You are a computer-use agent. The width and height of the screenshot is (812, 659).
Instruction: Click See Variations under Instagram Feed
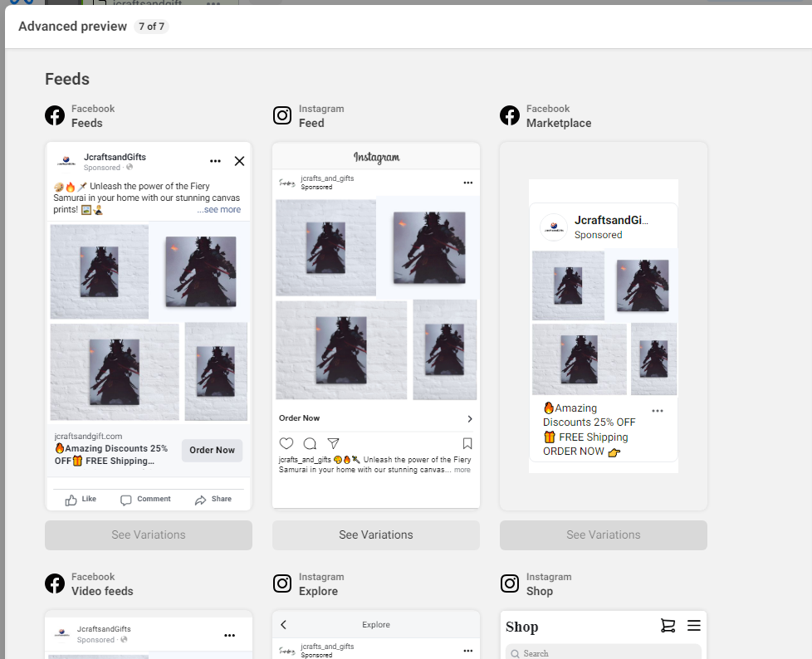(x=376, y=535)
